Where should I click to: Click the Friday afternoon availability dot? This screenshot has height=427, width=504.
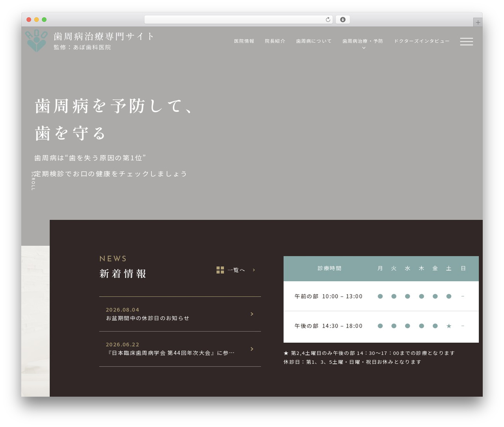click(x=435, y=326)
